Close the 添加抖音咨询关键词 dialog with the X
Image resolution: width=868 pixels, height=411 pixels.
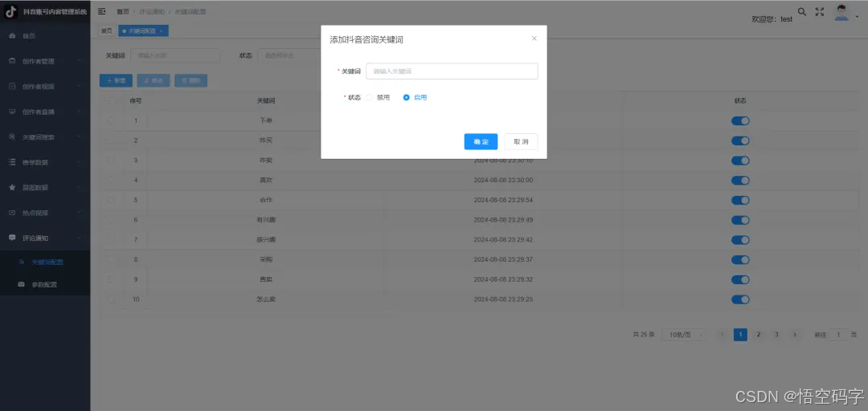point(534,39)
